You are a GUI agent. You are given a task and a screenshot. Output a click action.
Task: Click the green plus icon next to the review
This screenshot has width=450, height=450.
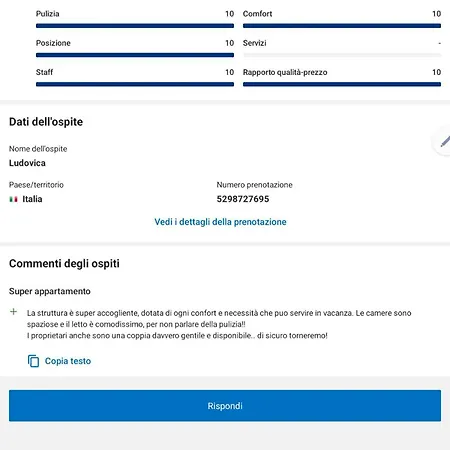(x=13, y=312)
